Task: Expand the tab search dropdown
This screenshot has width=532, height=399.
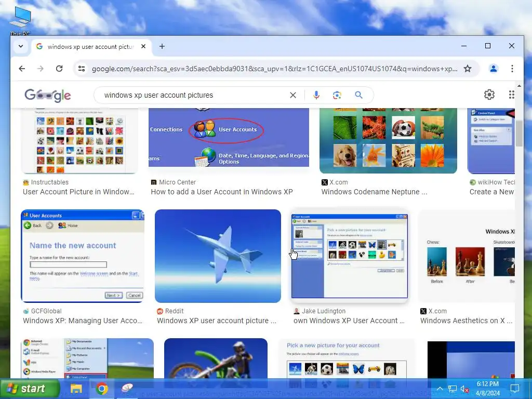Action: pyautogui.click(x=21, y=46)
